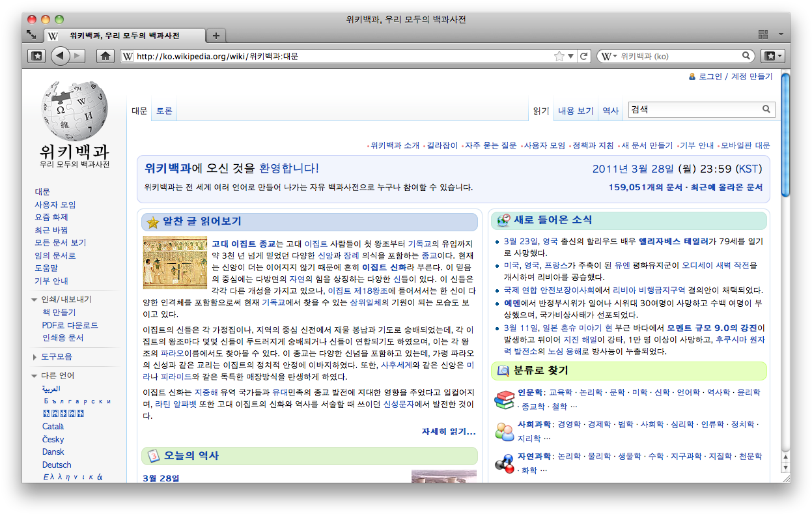Click the magnifier icon beside 분류로 찾기

[503, 371]
